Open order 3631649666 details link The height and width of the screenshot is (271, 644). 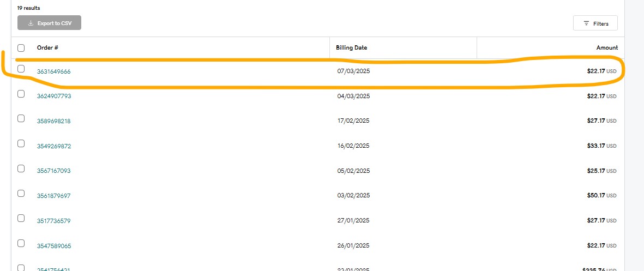53,71
